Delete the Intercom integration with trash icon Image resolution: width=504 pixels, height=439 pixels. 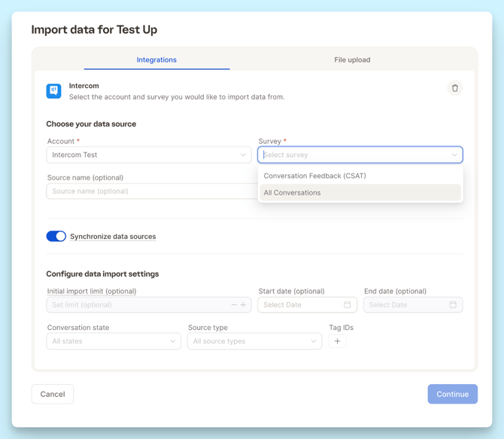(455, 89)
